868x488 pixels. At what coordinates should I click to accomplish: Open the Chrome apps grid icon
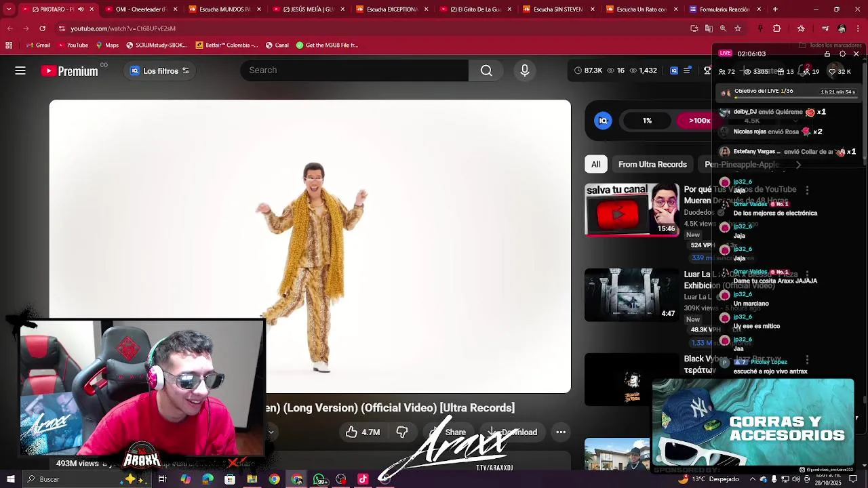pos(9,45)
